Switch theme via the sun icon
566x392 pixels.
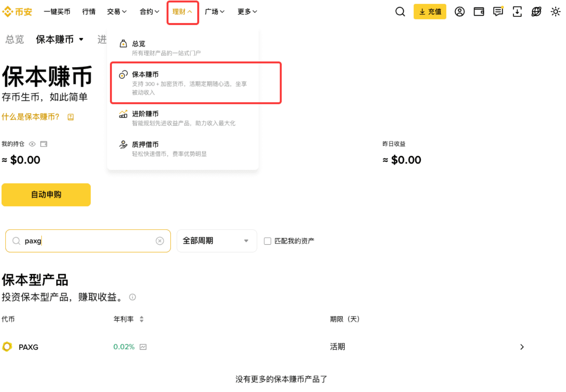(x=555, y=11)
